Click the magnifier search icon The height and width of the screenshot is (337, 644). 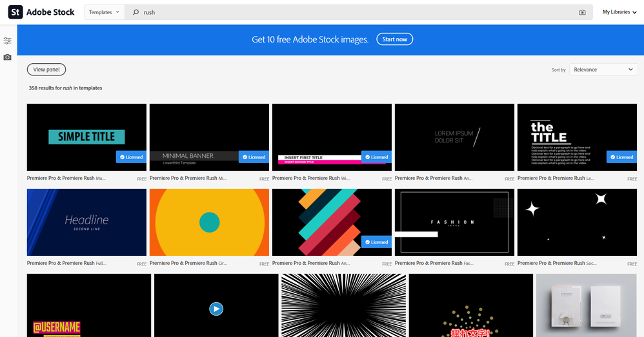click(136, 12)
